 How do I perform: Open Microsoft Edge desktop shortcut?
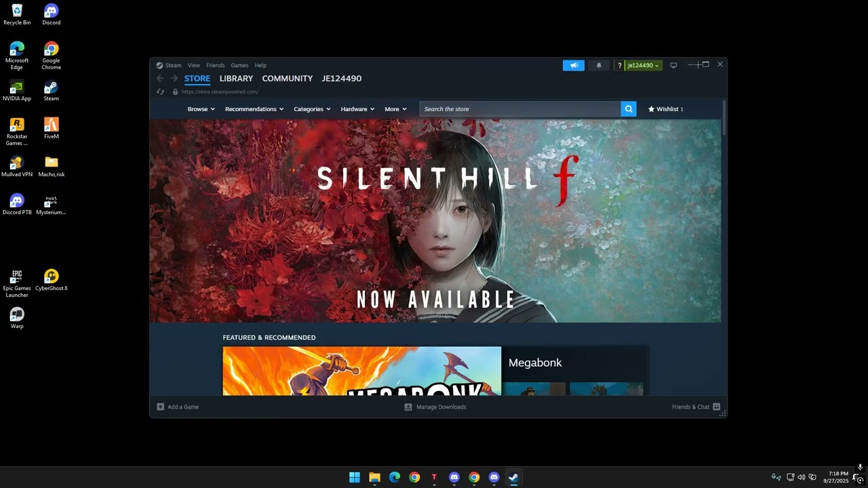pos(17,55)
